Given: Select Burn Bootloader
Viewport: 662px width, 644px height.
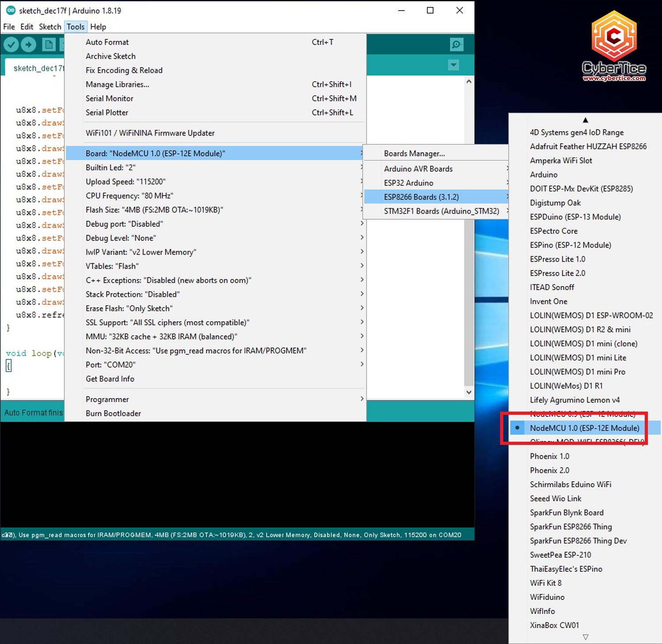Looking at the screenshot, I should pos(113,413).
